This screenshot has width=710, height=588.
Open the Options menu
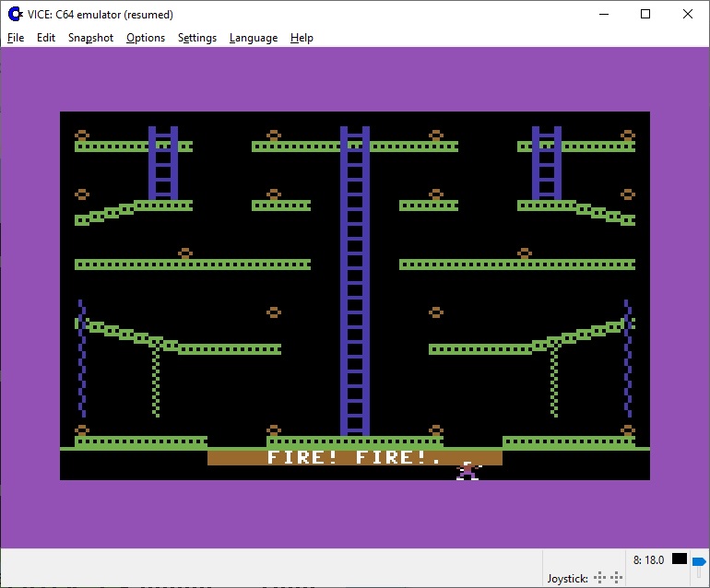click(x=146, y=38)
